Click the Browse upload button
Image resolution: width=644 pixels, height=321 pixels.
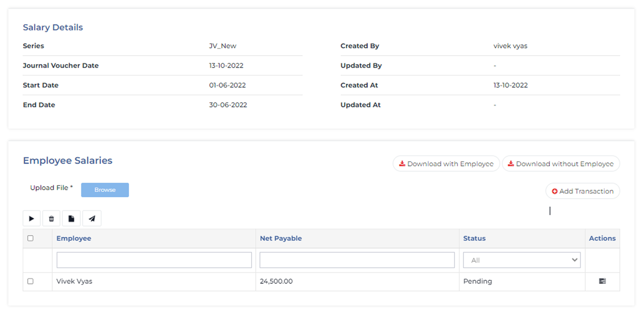[x=105, y=190]
